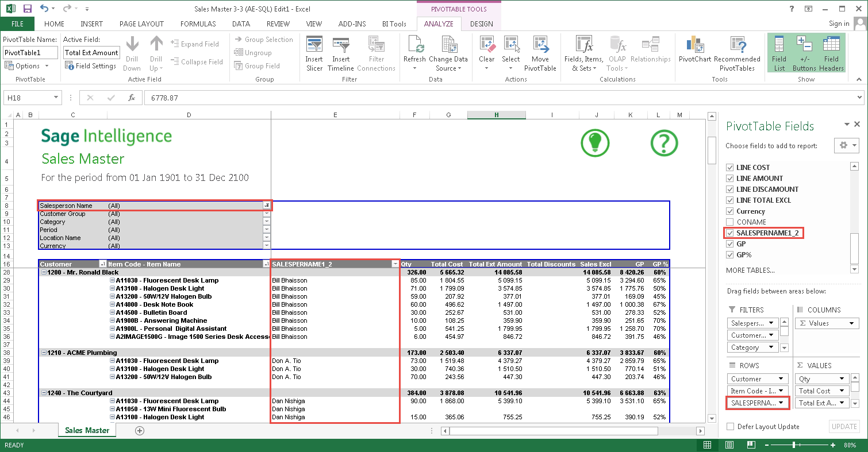The width and height of the screenshot is (868, 452).
Task: Check the CONAME field
Action: pyautogui.click(x=730, y=222)
